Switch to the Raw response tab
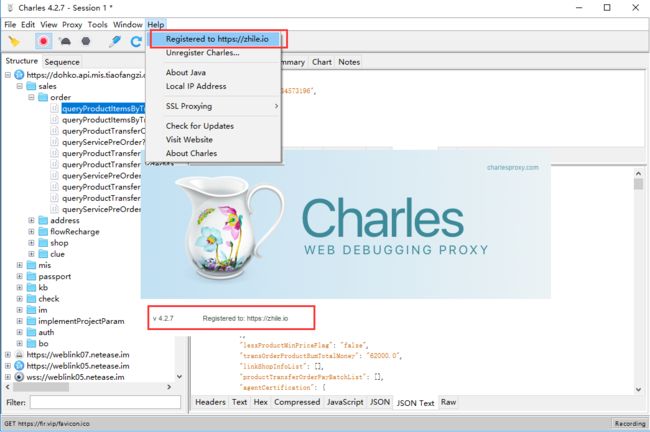This screenshot has width=650, height=432. (448, 402)
